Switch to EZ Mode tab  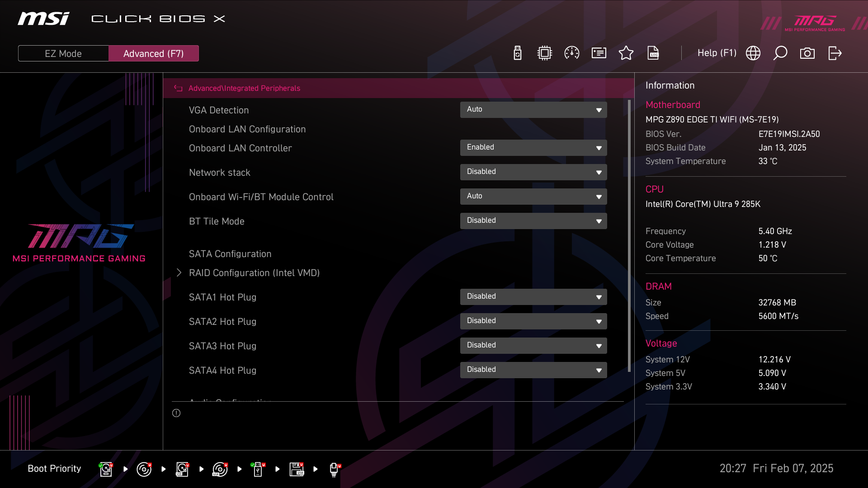(63, 53)
